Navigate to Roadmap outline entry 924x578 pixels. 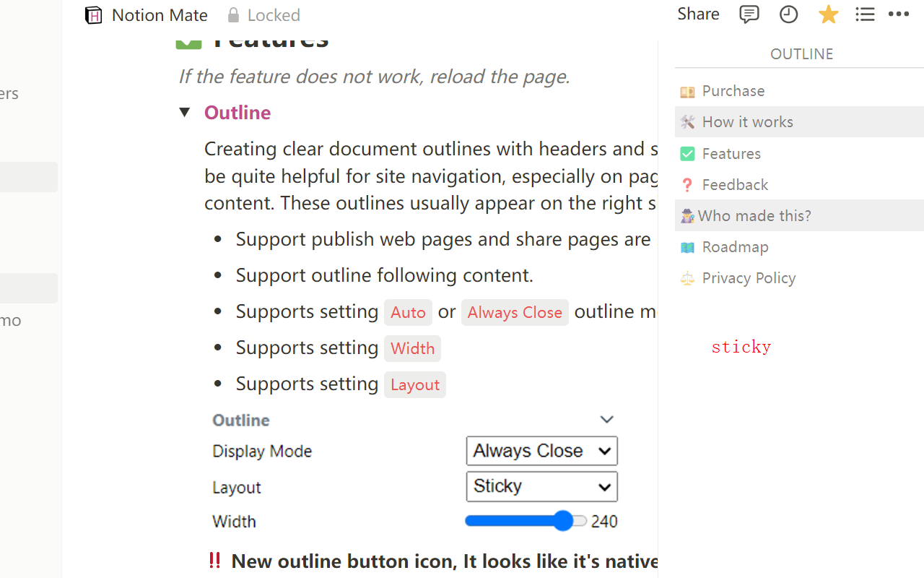735,247
